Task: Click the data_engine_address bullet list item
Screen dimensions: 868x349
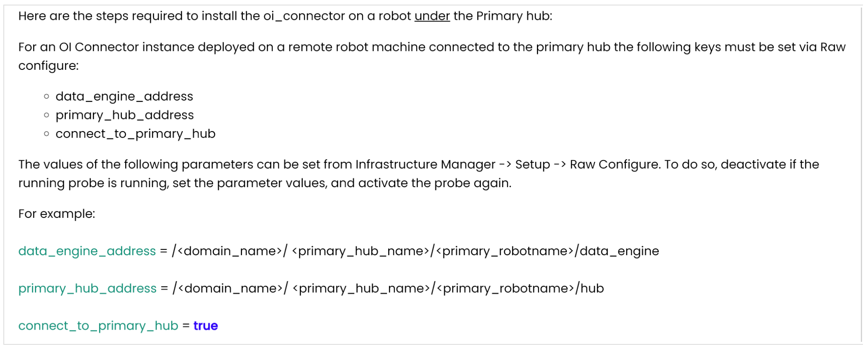Action: (124, 97)
